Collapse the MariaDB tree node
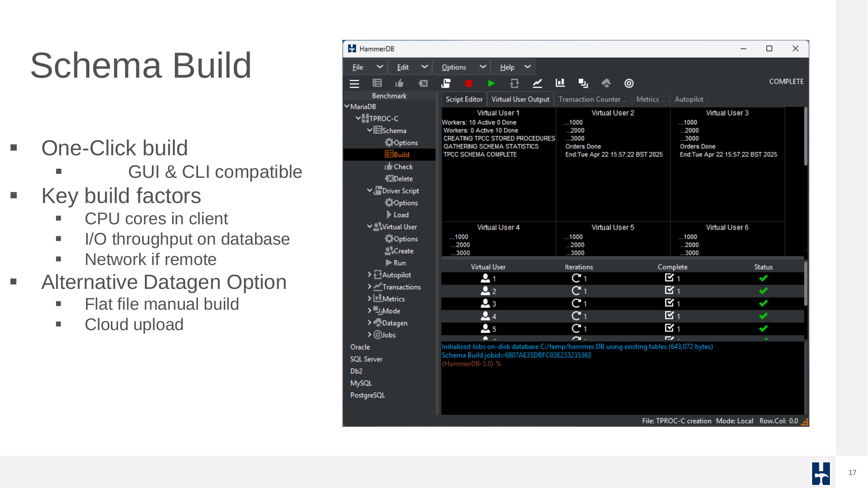Image resolution: width=868 pixels, height=488 pixels. tap(347, 106)
